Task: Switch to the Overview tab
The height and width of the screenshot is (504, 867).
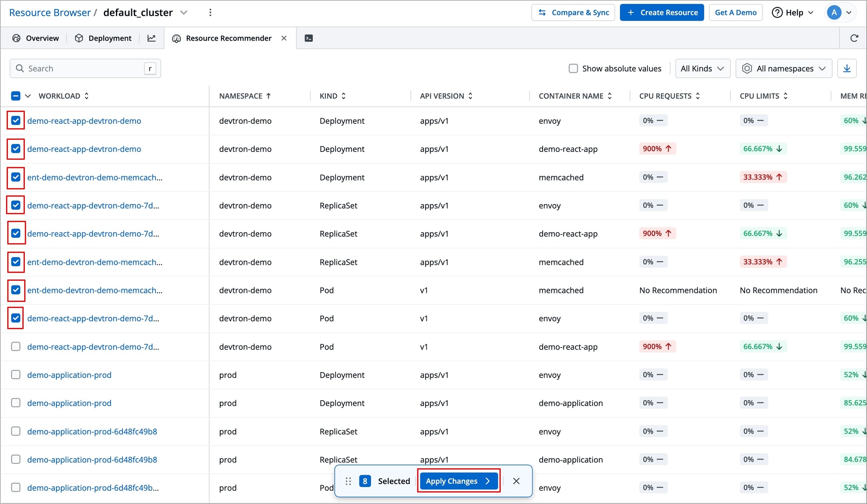Action: click(36, 38)
